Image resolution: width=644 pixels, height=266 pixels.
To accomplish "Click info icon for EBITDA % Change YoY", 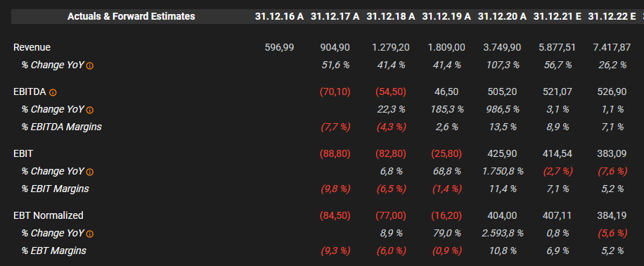I will point(90,110).
